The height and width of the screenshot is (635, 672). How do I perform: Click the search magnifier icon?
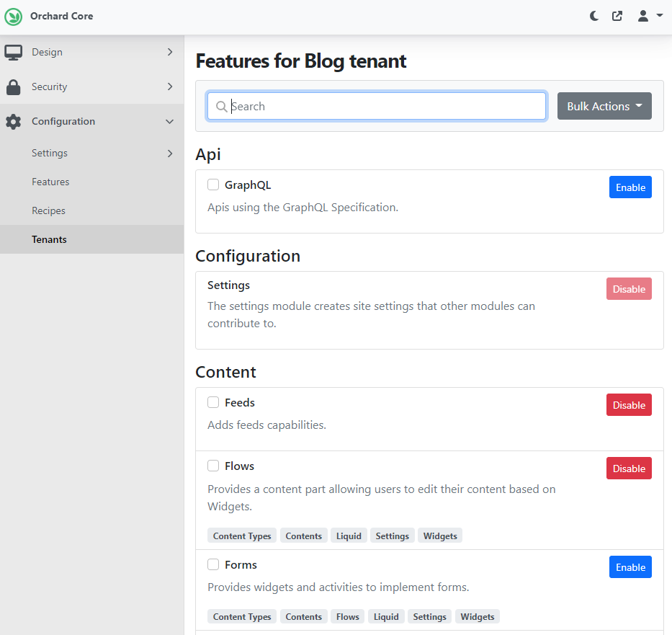221,107
